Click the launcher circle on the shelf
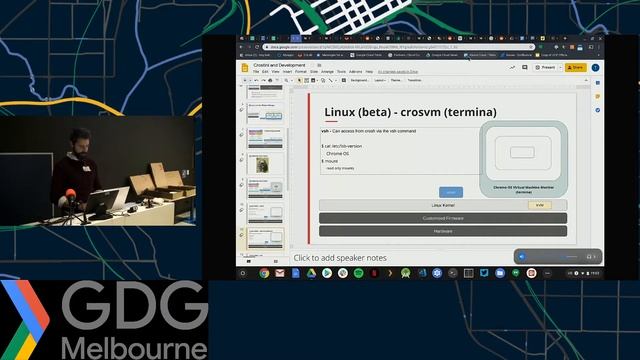Viewport: 640px width, 360px height. [x=243, y=273]
